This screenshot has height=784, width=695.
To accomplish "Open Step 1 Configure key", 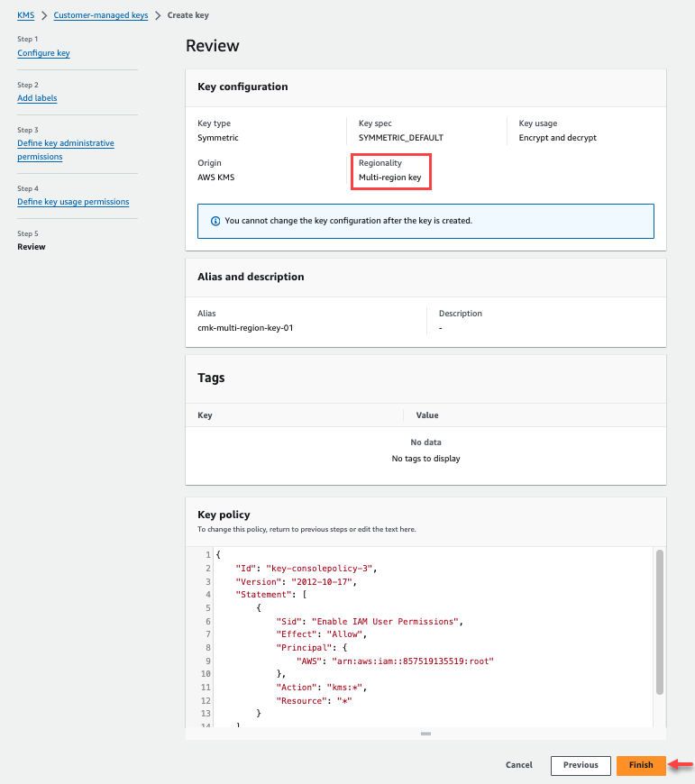I will [x=43, y=53].
